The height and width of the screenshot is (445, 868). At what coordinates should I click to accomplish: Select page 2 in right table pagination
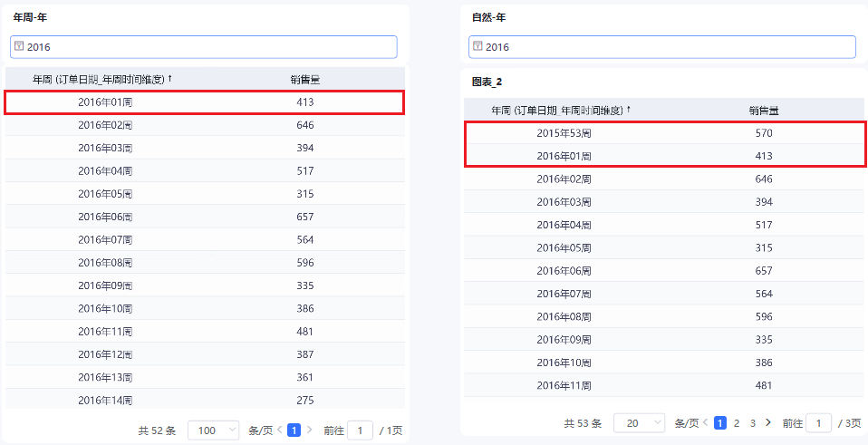tap(737, 423)
